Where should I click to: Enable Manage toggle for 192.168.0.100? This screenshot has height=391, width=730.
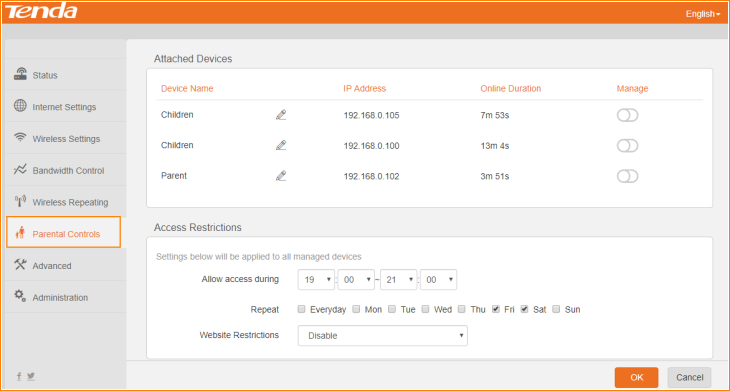click(627, 146)
